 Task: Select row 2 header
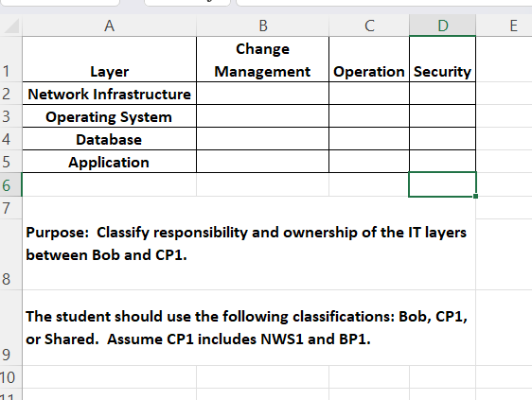click(10, 94)
